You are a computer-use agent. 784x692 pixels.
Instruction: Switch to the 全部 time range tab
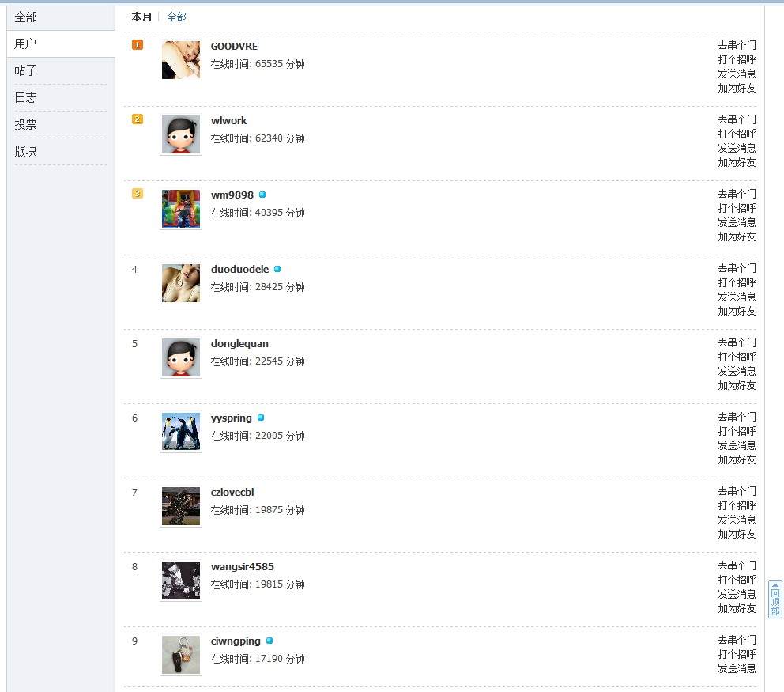tap(176, 17)
